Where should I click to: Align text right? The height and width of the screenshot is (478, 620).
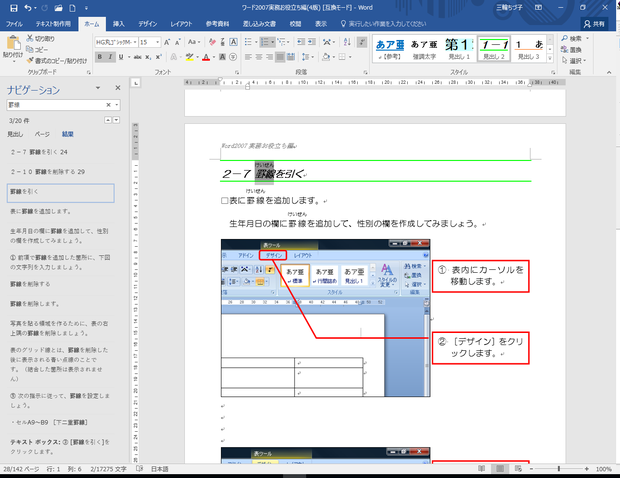(269, 57)
